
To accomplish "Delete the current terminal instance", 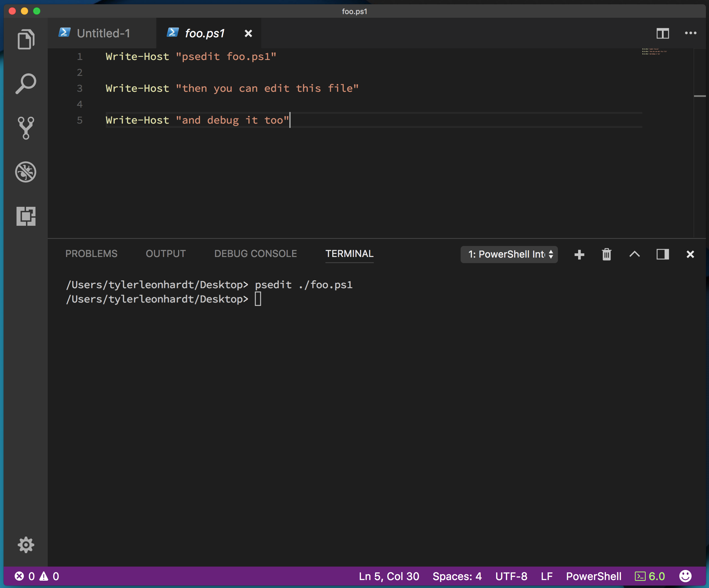I will pyautogui.click(x=605, y=255).
